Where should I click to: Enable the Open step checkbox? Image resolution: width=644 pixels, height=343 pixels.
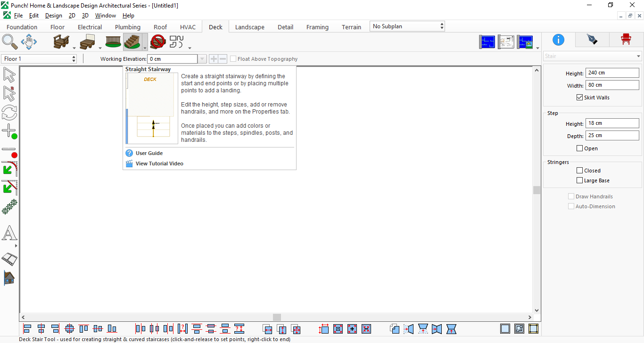579,148
